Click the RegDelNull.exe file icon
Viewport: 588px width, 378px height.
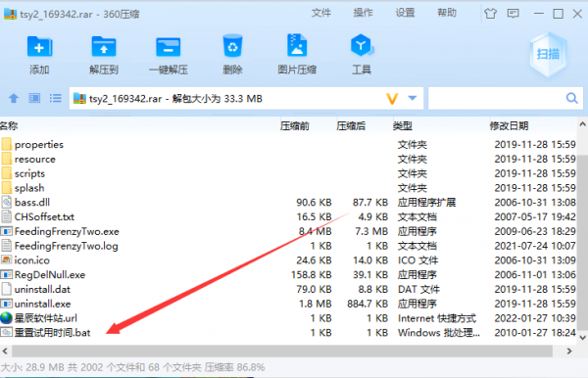tap(7, 274)
